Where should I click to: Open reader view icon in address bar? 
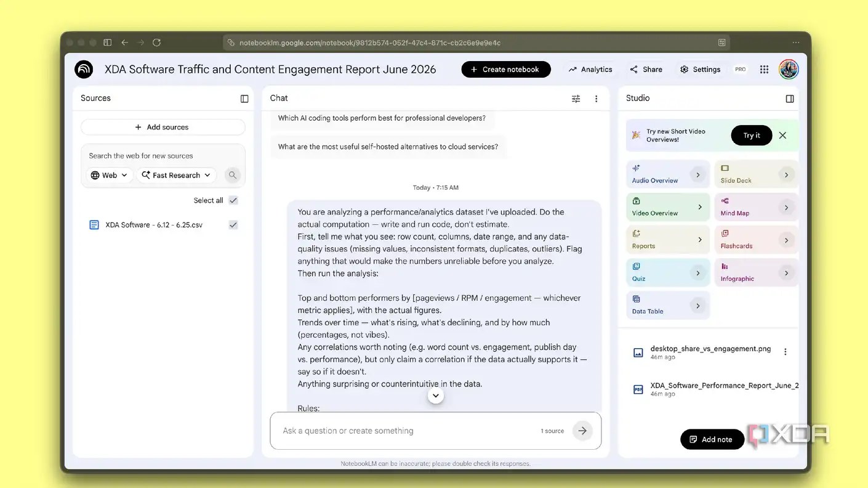721,43
